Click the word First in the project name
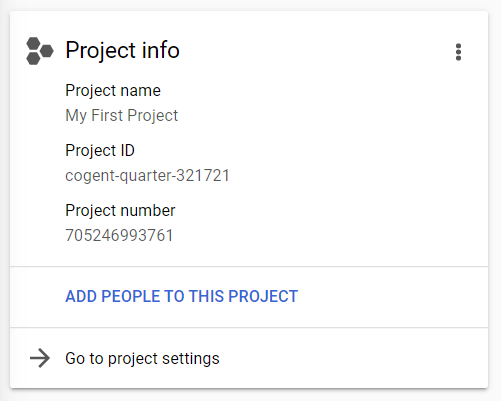 (107, 115)
